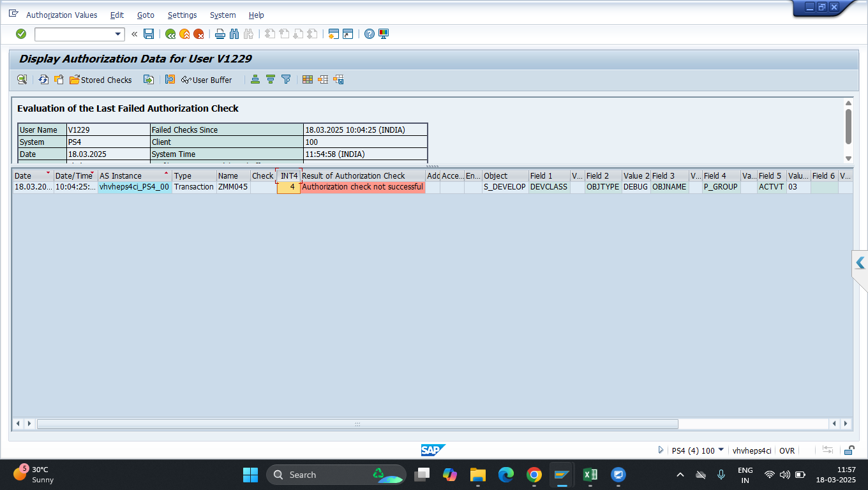Show hidden system tray icons

point(680,475)
